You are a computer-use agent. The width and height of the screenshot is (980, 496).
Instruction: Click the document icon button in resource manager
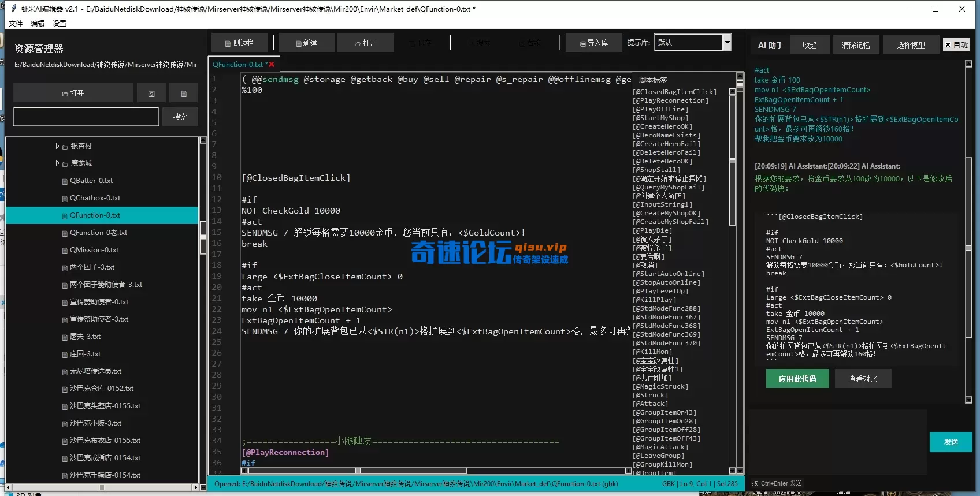coord(184,93)
